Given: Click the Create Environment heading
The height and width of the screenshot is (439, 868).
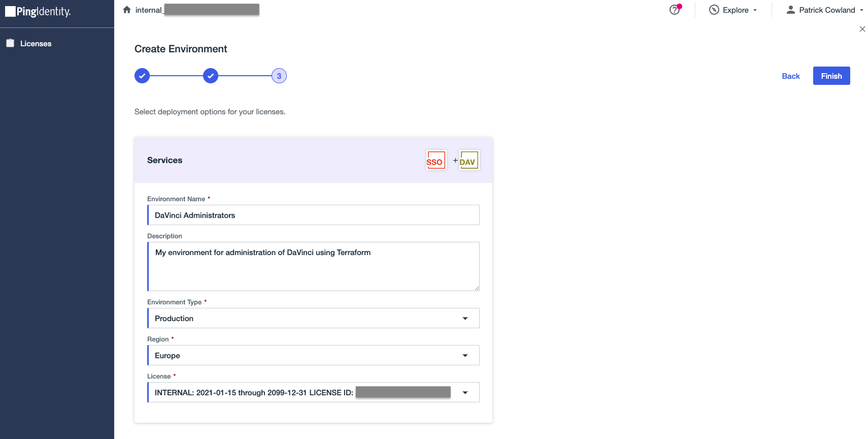Looking at the screenshot, I should 181,49.
